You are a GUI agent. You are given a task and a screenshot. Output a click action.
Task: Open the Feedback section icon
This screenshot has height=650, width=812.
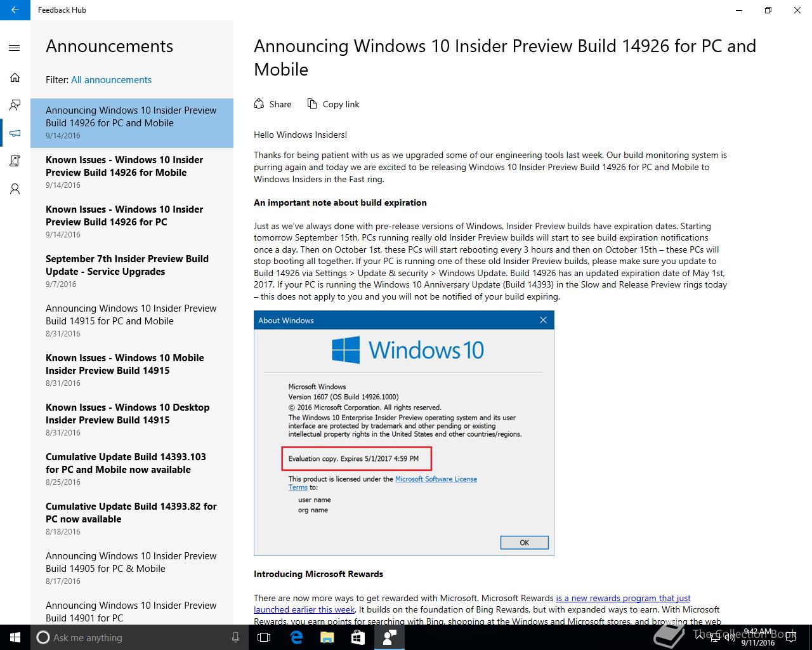pos(15,105)
